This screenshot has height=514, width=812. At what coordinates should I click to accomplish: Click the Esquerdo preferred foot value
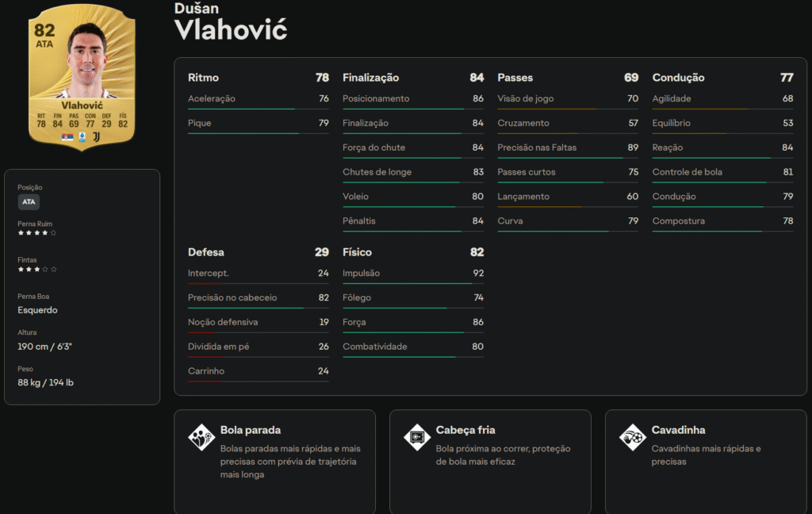37,310
